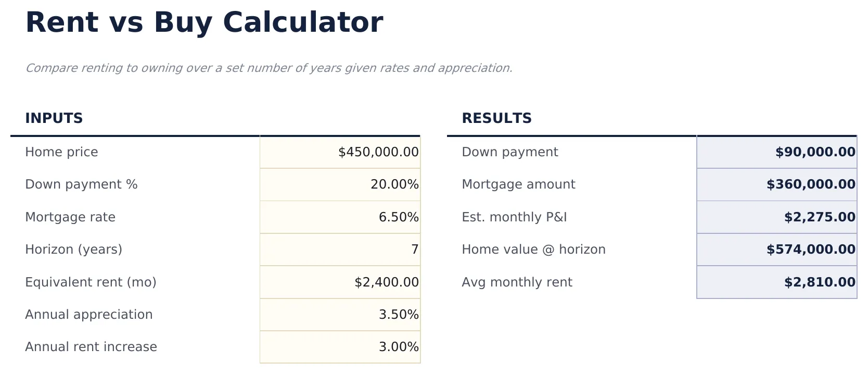The width and height of the screenshot is (868, 374).
Task: Click the Mortgage amount result value
Action: [x=776, y=184]
